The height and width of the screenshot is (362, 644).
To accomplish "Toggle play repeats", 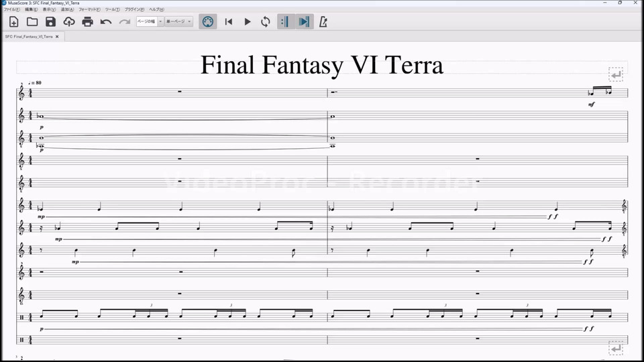I will [285, 21].
